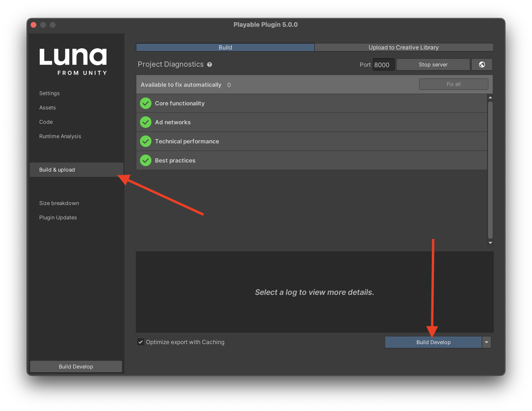Open the Size breakdown section
This screenshot has width=532, height=411.
[x=59, y=203]
